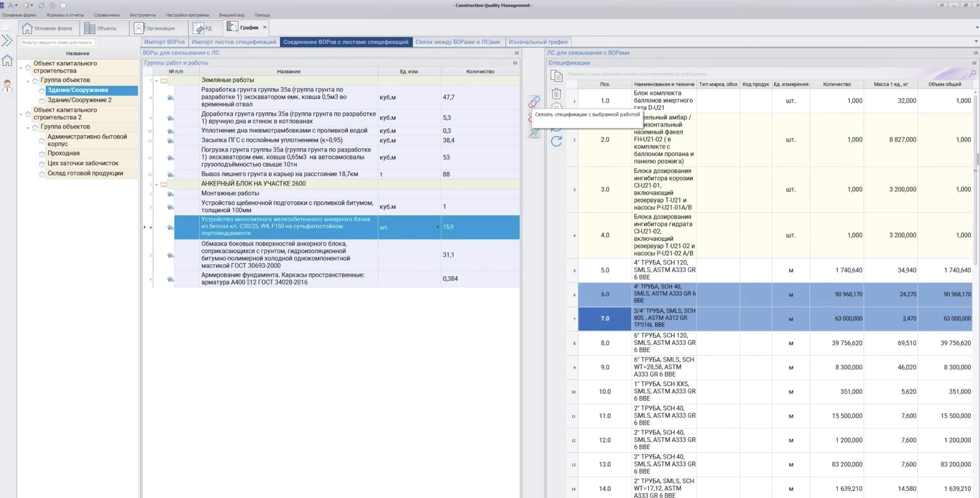Click the copy documents icon in Спецификации
980x498 pixels.
click(556, 76)
